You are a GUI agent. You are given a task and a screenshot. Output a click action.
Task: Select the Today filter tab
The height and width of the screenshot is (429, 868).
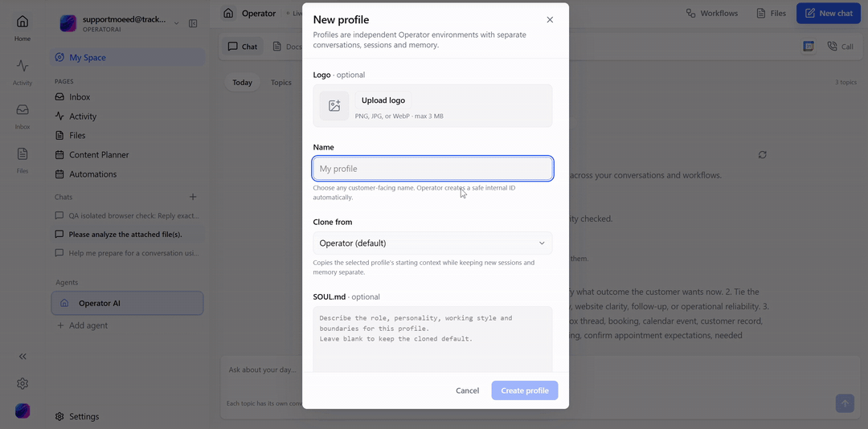pos(243,83)
